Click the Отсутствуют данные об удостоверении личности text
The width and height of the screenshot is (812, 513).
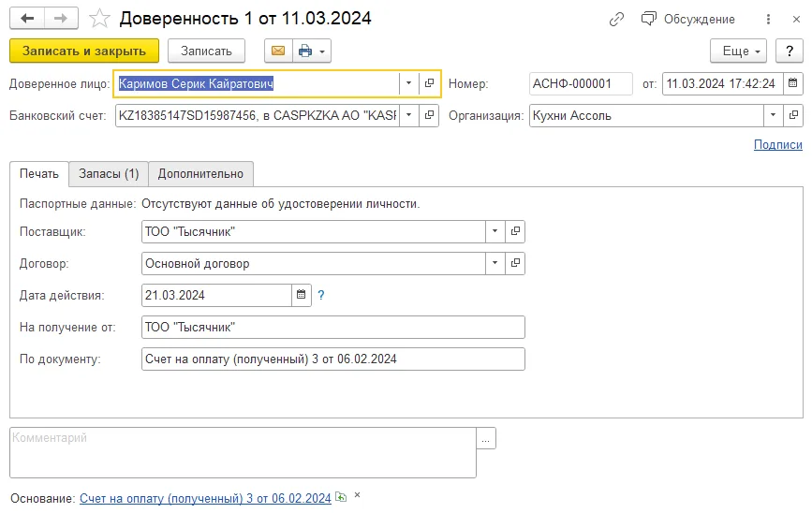[281, 204]
